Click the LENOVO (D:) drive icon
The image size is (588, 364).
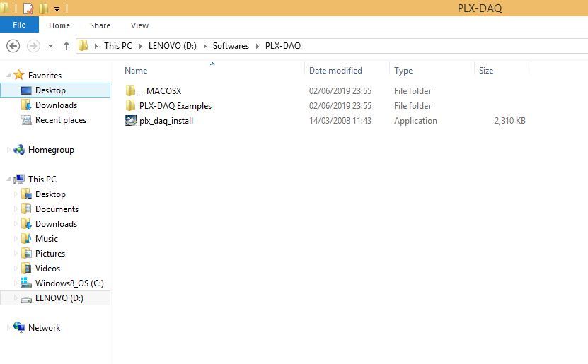(26, 299)
